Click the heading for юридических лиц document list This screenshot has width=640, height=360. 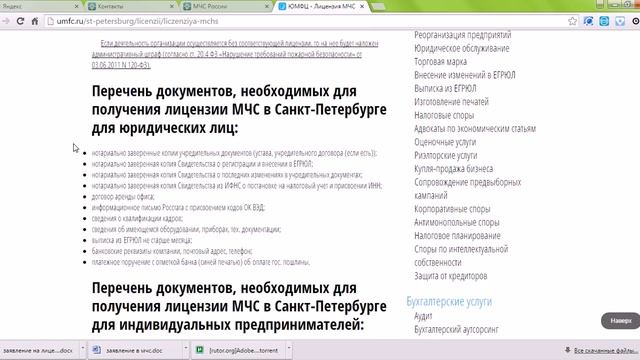pos(239,109)
